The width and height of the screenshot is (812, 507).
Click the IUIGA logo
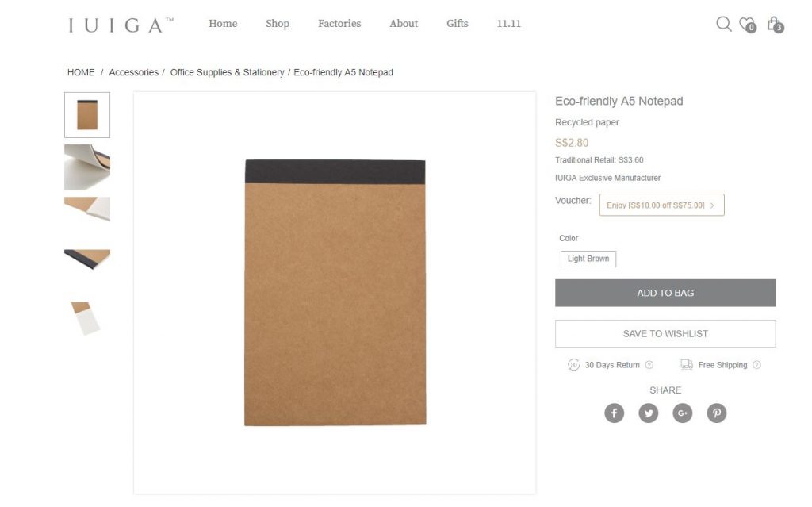coord(121,25)
